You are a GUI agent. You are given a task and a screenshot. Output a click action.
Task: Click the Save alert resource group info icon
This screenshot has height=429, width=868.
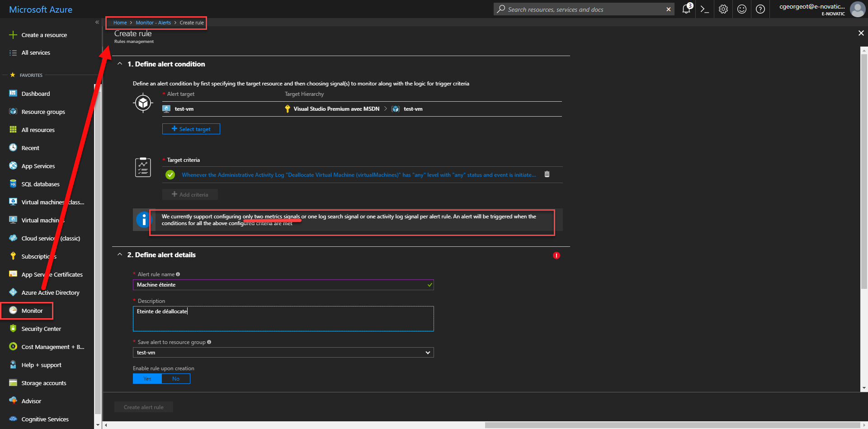[x=209, y=342]
